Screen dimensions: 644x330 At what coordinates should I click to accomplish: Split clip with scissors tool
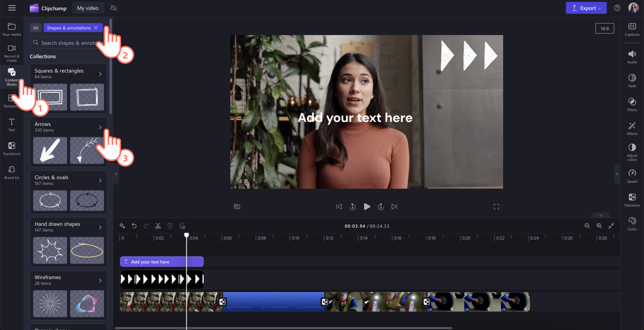coord(158,226)
